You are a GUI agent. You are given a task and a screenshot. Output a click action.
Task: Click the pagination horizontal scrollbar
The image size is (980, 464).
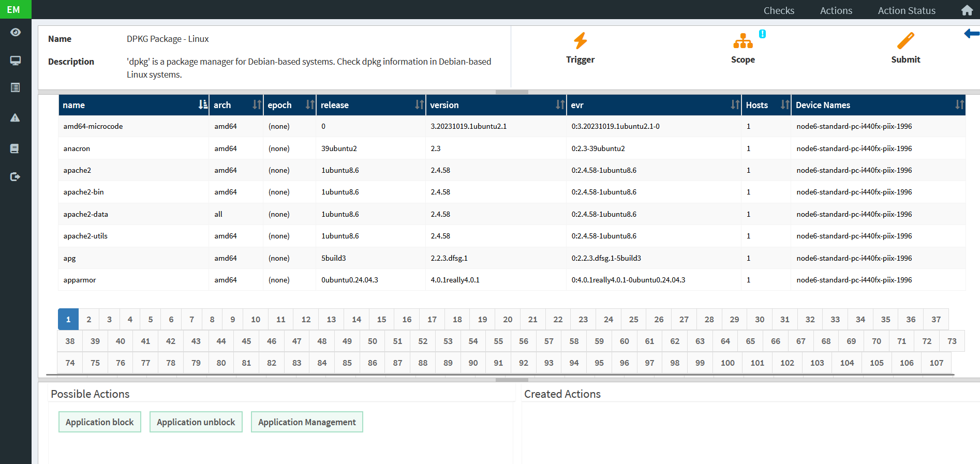coord(500,375)
